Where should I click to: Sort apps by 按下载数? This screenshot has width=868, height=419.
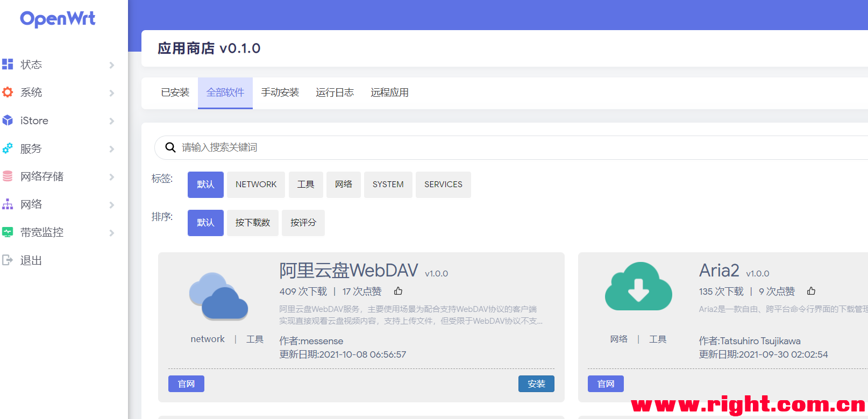(x=253, y=223)
